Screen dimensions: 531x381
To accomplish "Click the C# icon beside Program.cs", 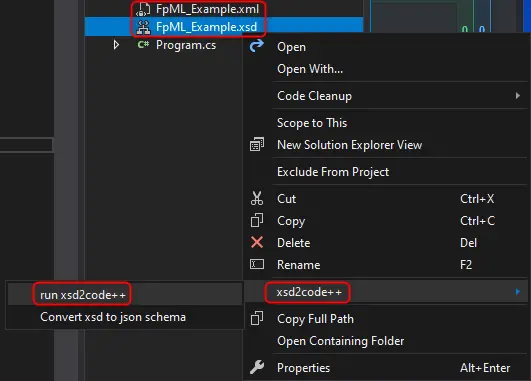I will [143, 44].
